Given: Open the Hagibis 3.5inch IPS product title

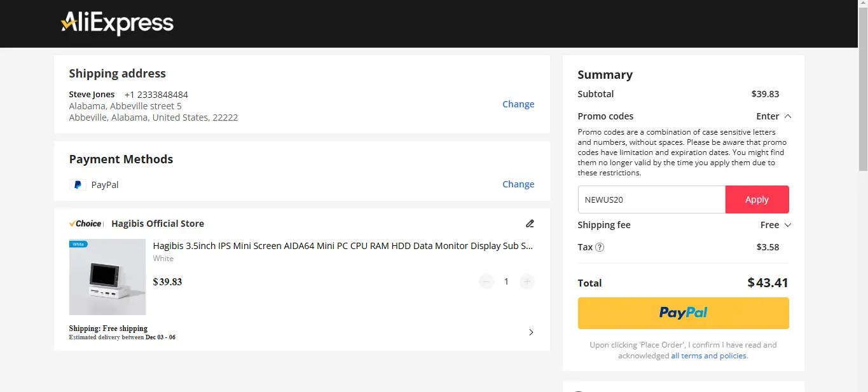Looking at the screenshot, I should [343, 246].
